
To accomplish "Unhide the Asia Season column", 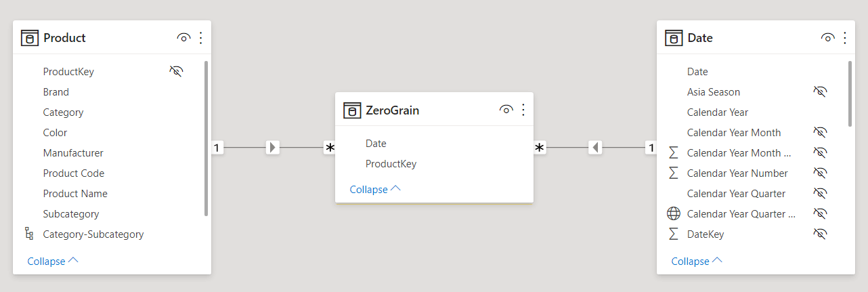I will click(821, 91).
